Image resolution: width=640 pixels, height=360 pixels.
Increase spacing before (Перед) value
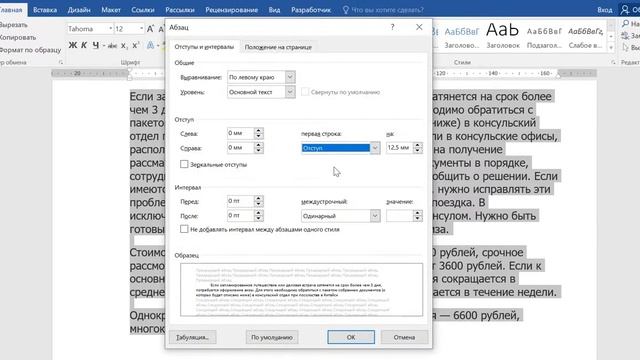point(258,198)
